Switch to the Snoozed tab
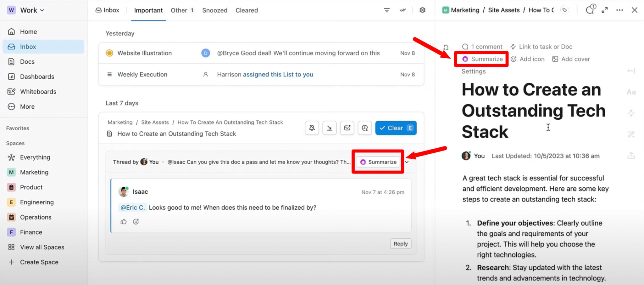 point(215,10)
